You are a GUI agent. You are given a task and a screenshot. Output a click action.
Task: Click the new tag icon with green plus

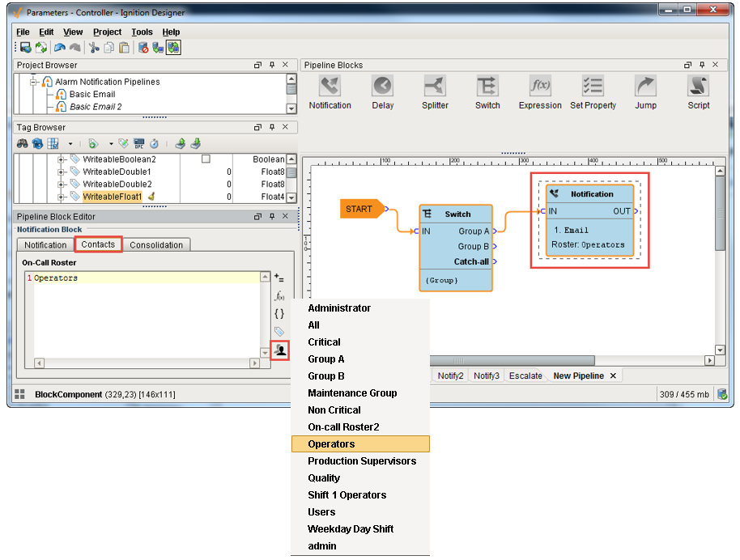pos(93,143)
